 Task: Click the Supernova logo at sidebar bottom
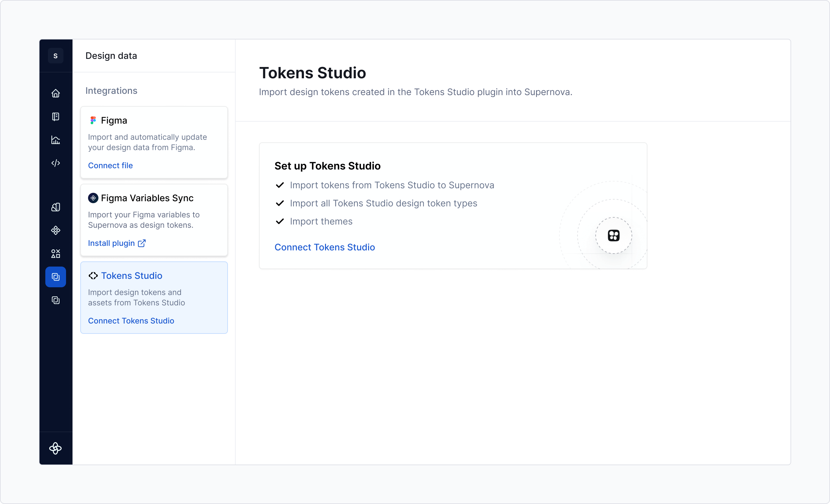coord(56,448)
